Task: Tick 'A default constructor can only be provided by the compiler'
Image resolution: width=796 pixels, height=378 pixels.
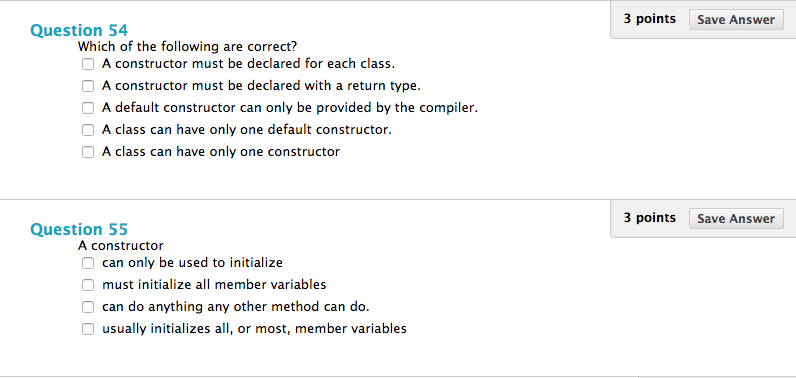Action: click(x=88, y=108)
